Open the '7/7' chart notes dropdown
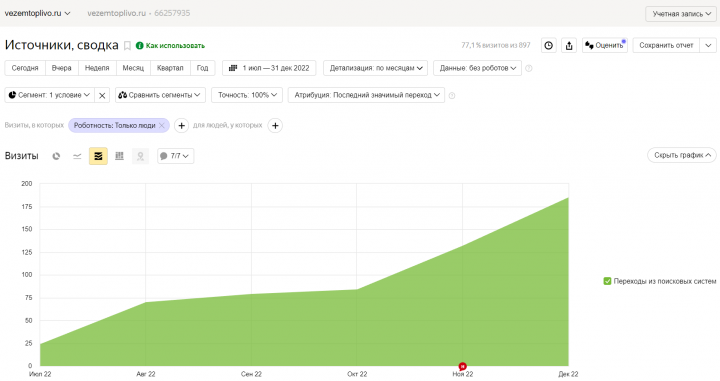This screenshot has width=720, height=381. point(175,156)
